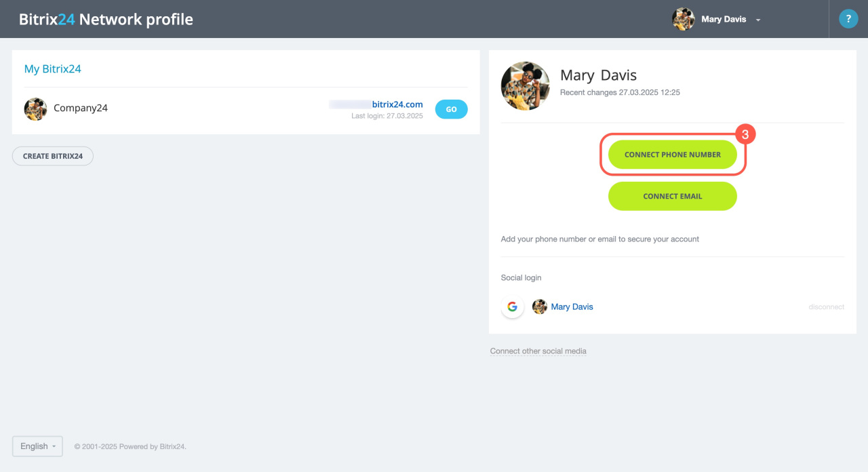
Task: Click the GO button for Company24
Action: pos(452,109)
